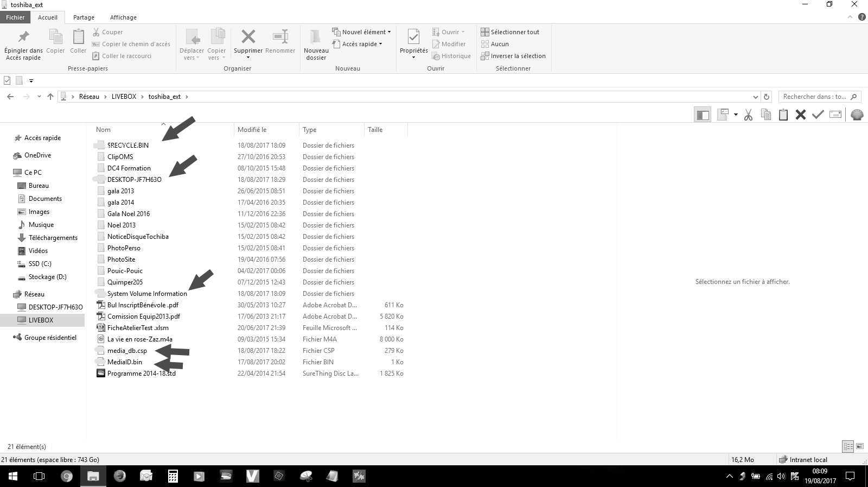Select Groupe résidentiel in navigation pane
868x487 pixels.
point(50,338)
